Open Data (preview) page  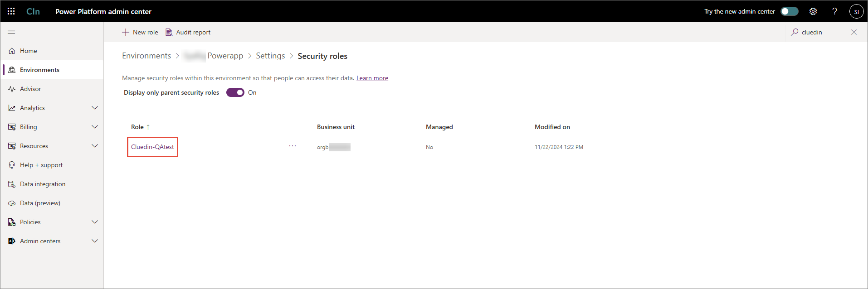[52, 203]
